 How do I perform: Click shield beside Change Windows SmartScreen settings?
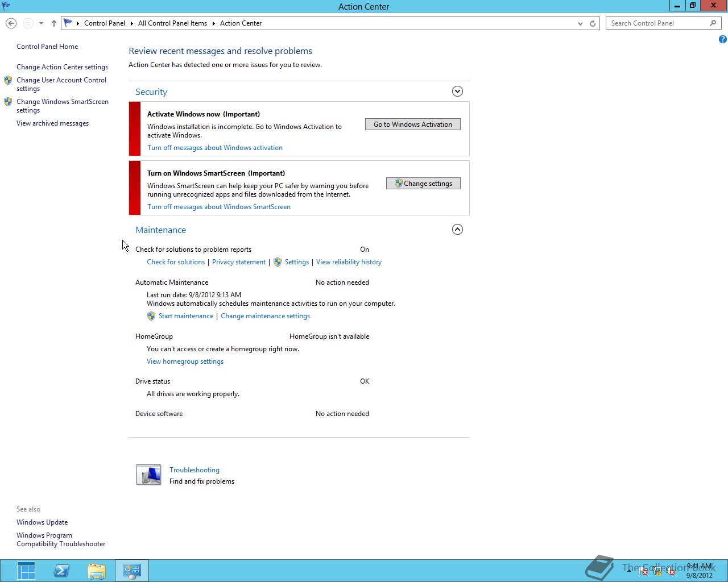click(x=8, y=102)
